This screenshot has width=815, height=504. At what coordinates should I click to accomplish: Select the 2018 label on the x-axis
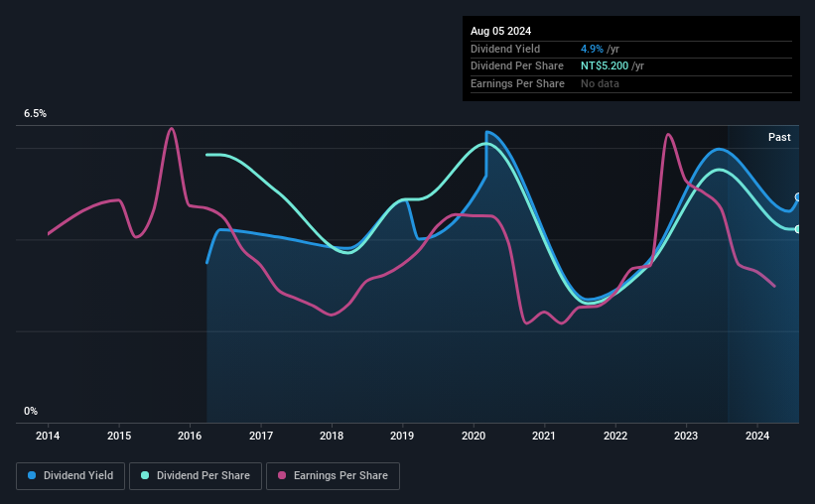332,436
